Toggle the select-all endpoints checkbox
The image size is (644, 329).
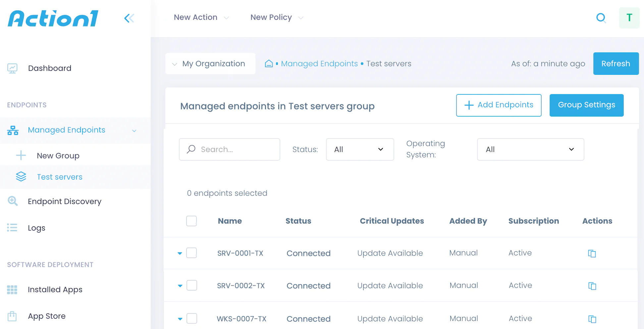(x=191, y=221)
